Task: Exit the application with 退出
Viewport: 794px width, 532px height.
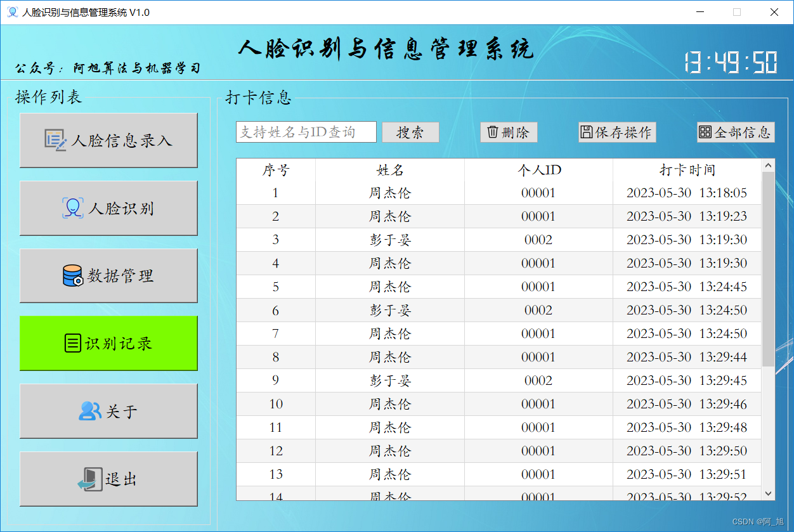Action: tap(108, 479)
